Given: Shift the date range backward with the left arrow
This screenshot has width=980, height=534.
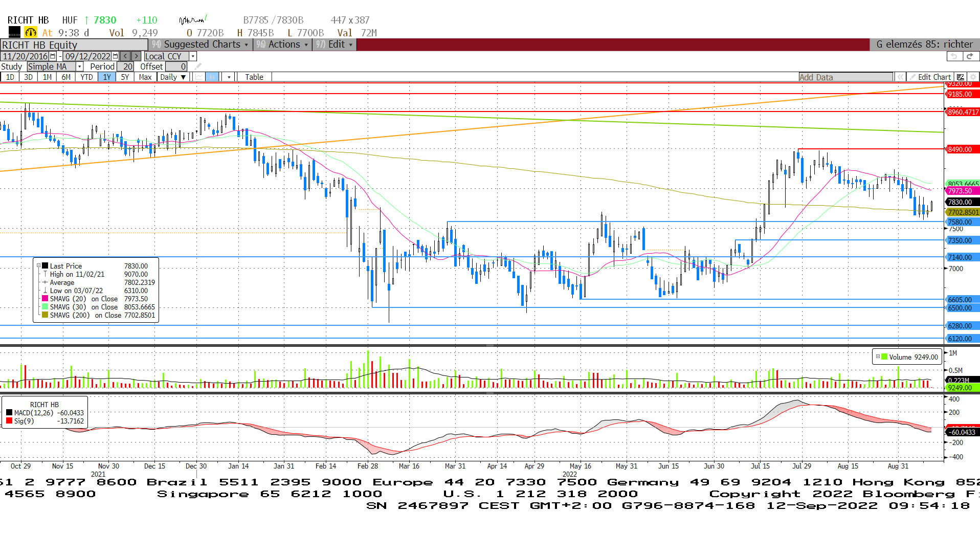Looking at the screenshot, I should (125, 56).
